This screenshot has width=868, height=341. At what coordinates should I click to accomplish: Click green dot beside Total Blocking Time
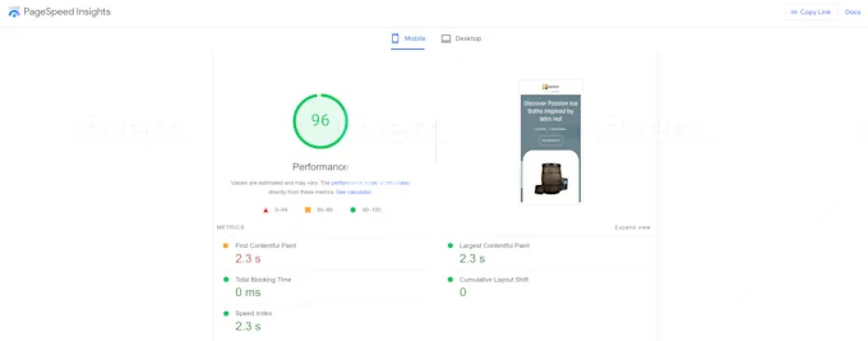click(226, 279)
